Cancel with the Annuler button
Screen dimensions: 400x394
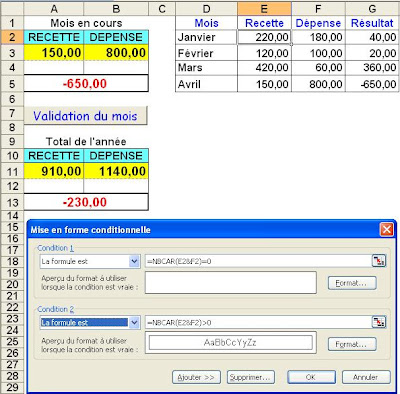(x=366, y=377)
